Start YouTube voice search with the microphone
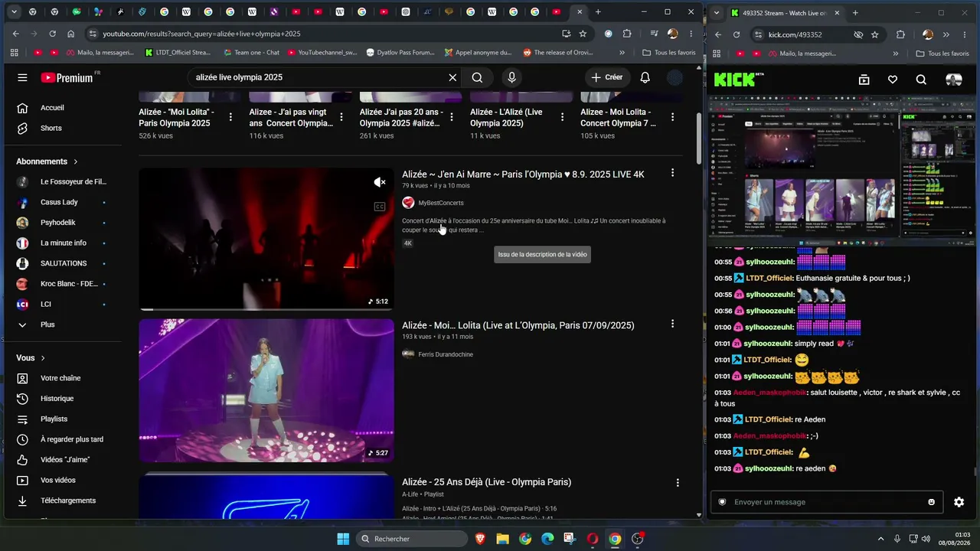The height and width of the screenshot is (551, 980). pos(512,77)
